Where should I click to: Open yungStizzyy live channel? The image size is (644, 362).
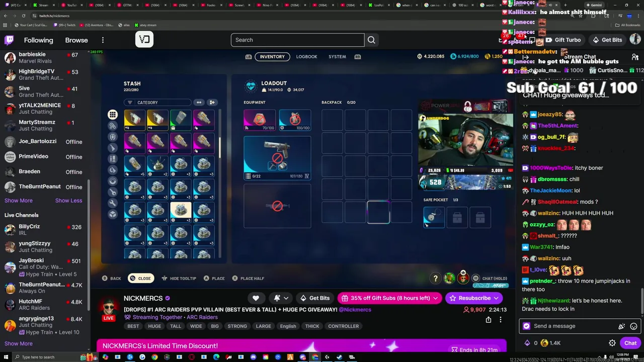(x=44, y=246)
